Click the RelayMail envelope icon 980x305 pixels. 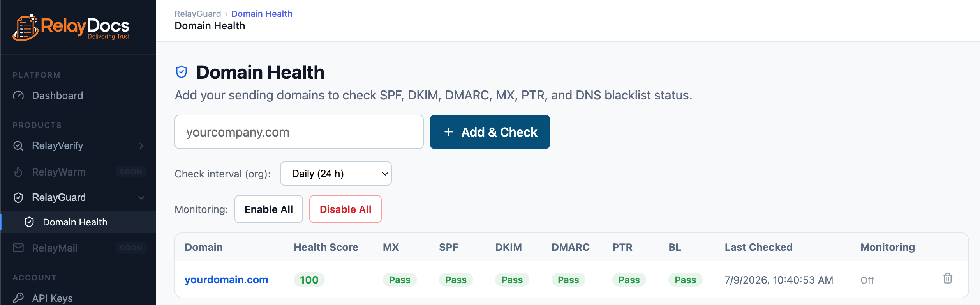pyautogui.click(x=18, y=248)
